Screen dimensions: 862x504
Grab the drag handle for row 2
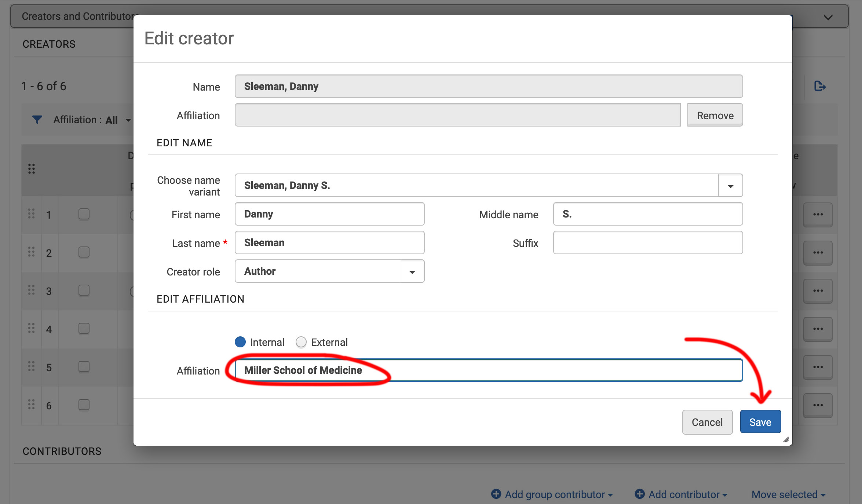32,252
